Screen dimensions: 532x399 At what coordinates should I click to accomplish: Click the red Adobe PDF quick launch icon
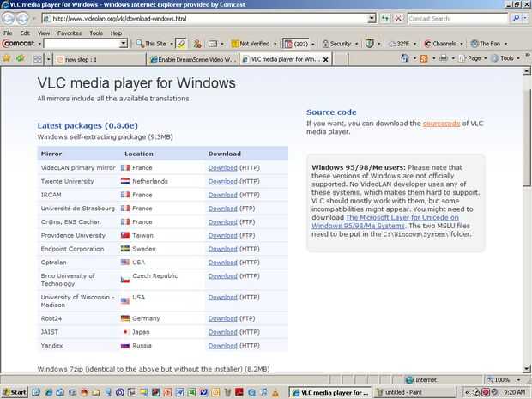pos(239,392)
